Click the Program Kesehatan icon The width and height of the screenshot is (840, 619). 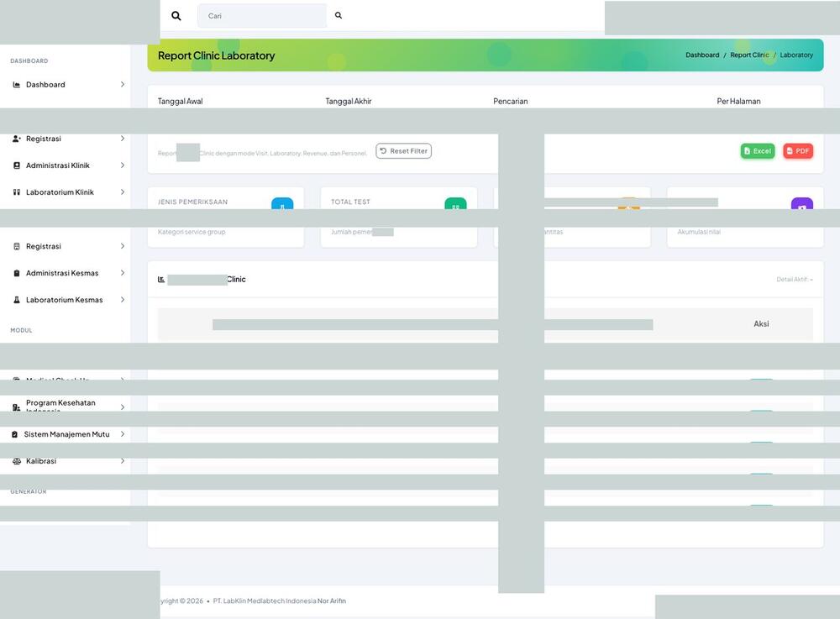[17, 407]
